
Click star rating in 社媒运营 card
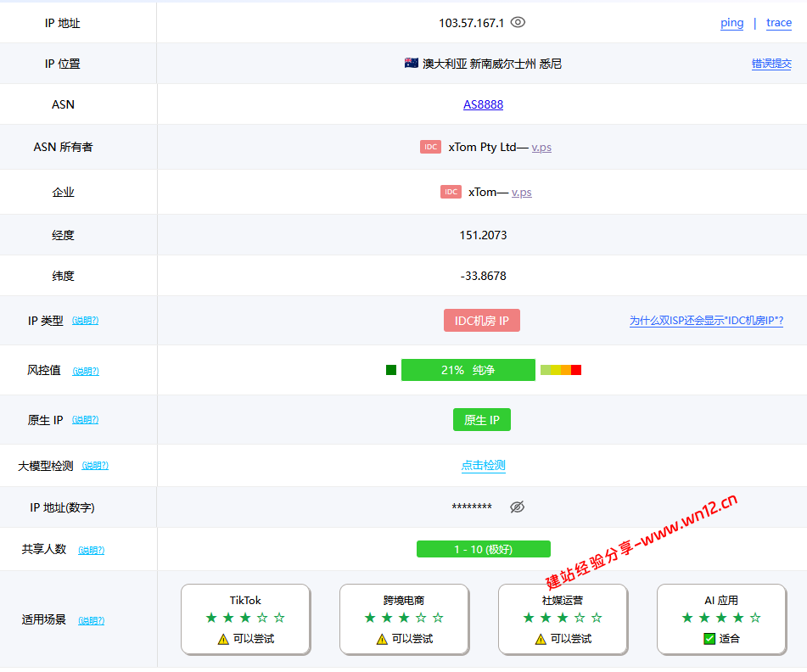coord(563,618)
